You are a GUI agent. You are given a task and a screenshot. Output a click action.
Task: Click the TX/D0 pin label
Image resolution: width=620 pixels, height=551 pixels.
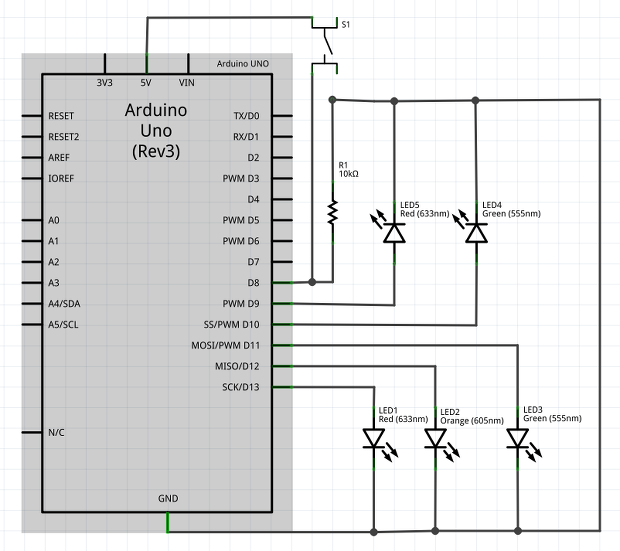click(246, 116)
